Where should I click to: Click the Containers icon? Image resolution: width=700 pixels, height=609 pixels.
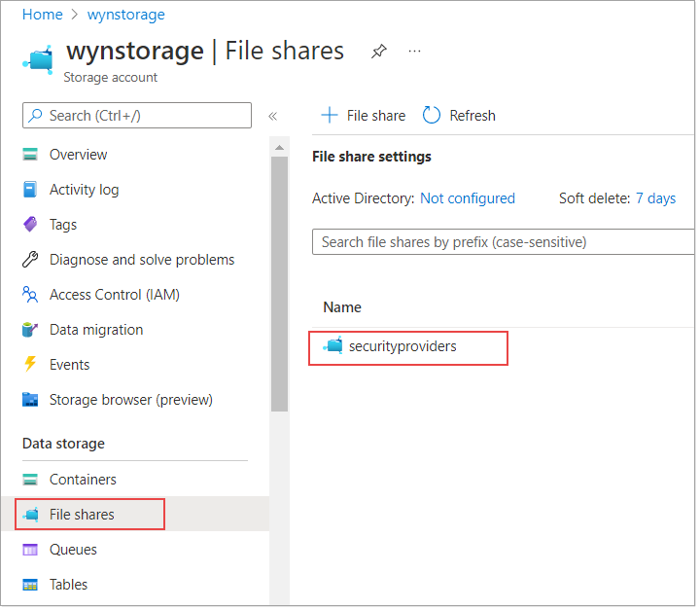click(x=30, y=480)
